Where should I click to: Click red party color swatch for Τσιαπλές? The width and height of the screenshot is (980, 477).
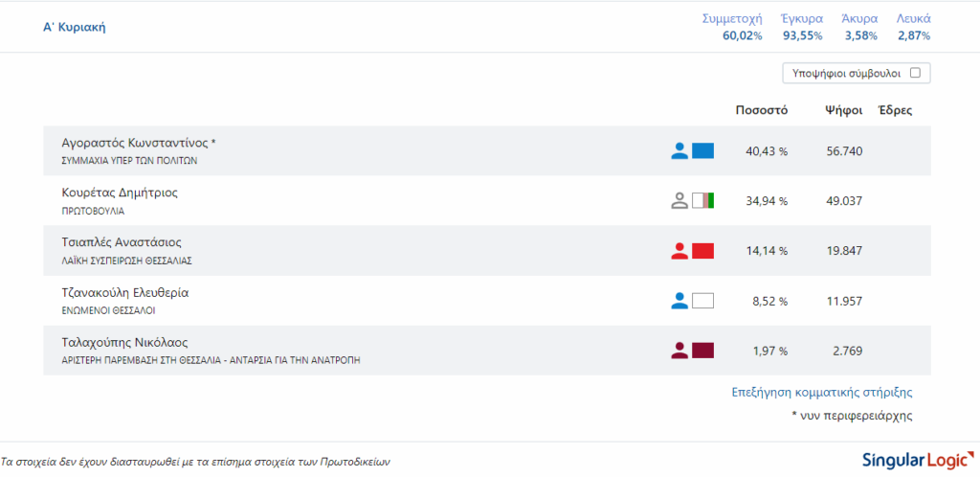(703, 251)
